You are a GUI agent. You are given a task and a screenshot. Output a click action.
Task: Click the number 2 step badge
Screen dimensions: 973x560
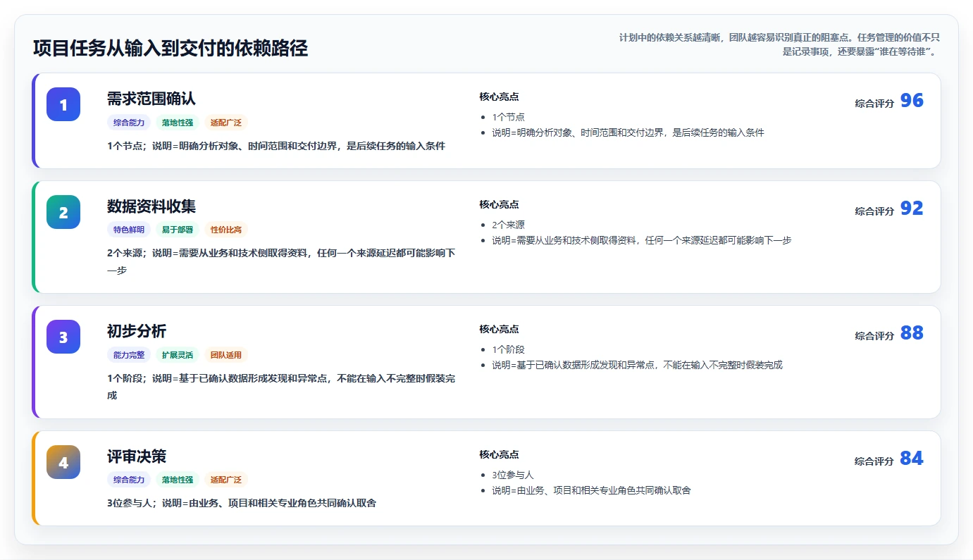63,212
